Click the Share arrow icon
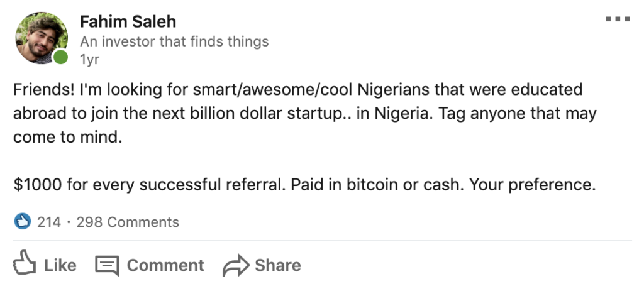644x296 pixels. pyautogui.click(x=235, y=265)
